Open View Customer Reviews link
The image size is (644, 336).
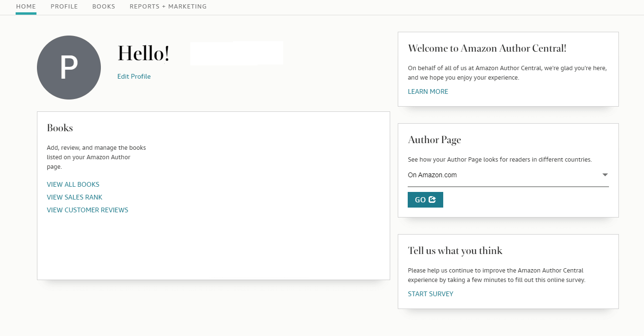coord(88,210)
